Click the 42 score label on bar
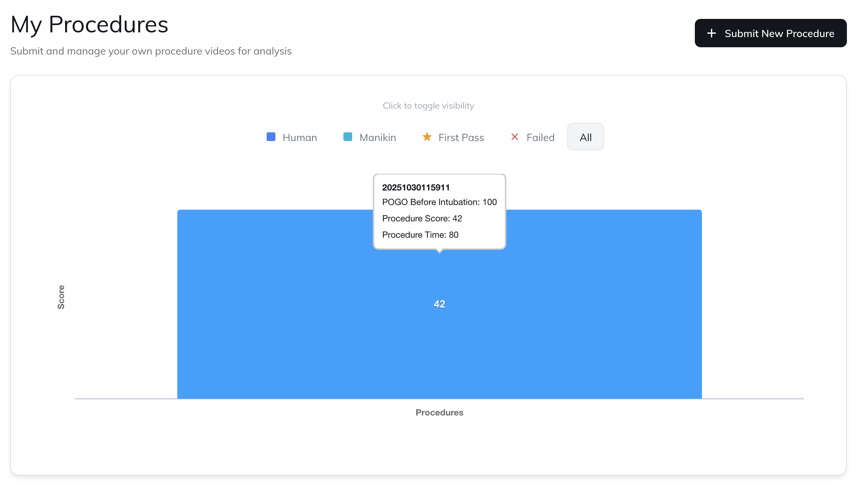Viewport: 868px width, 490px height. [439, 304]
